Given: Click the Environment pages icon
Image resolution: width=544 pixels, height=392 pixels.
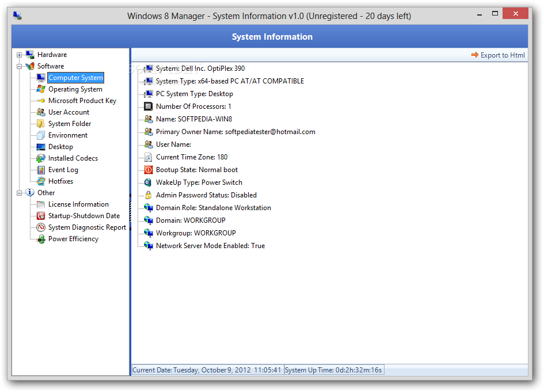Looking at the screenshot, I should point(41,135).
